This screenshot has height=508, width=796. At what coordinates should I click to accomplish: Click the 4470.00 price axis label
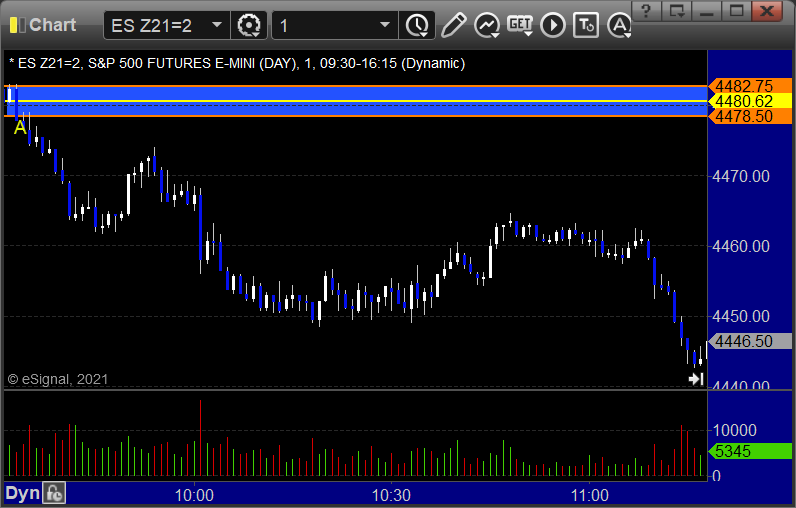coord(741,177)
